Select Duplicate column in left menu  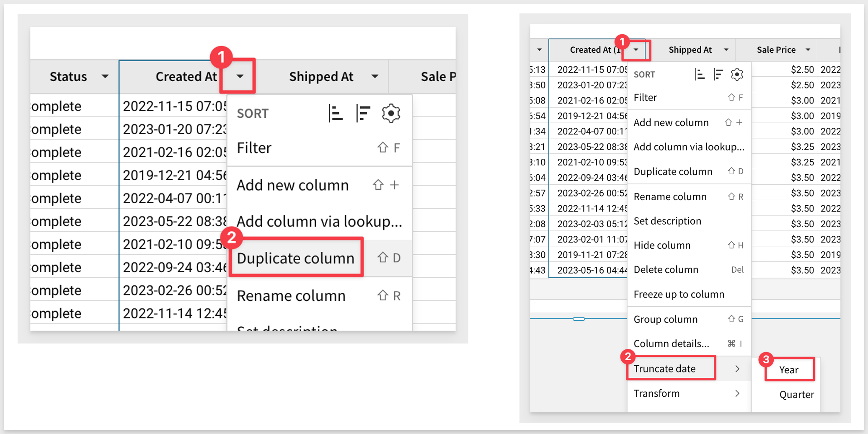pyautogui.click(x=295, y=258)
